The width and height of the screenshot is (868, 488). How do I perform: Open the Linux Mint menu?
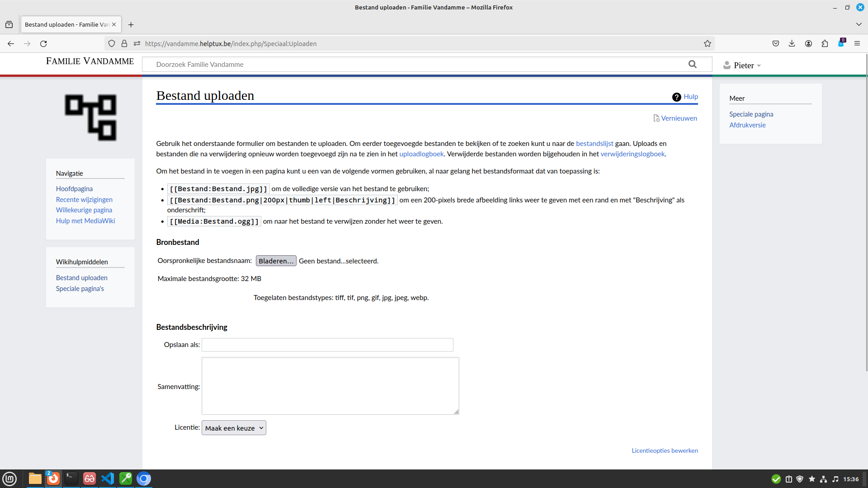click(9, 479)
